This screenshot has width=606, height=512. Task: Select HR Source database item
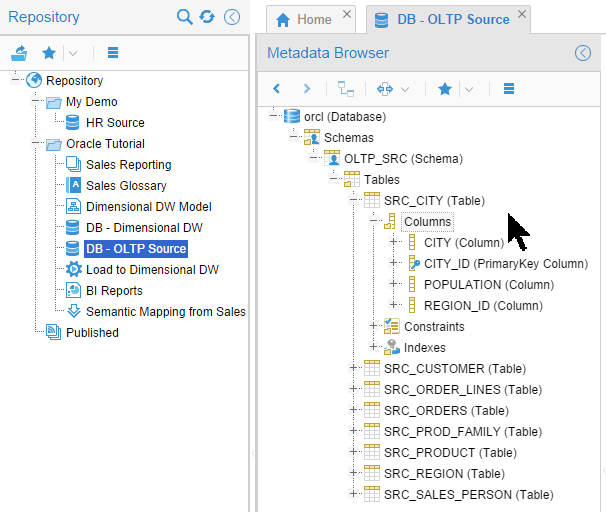point(115,123)
